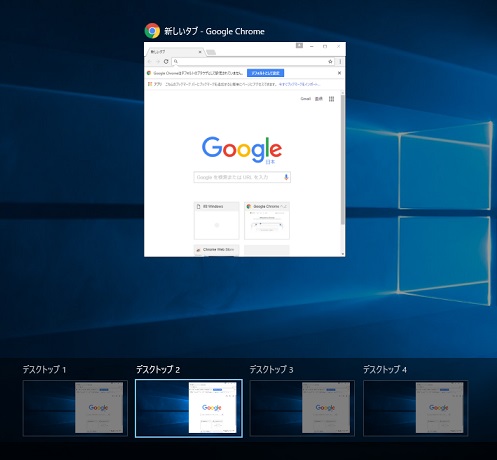
Task: Dismiss the default browser info bar
Action: pyautogui.click(x=339, y=73)
